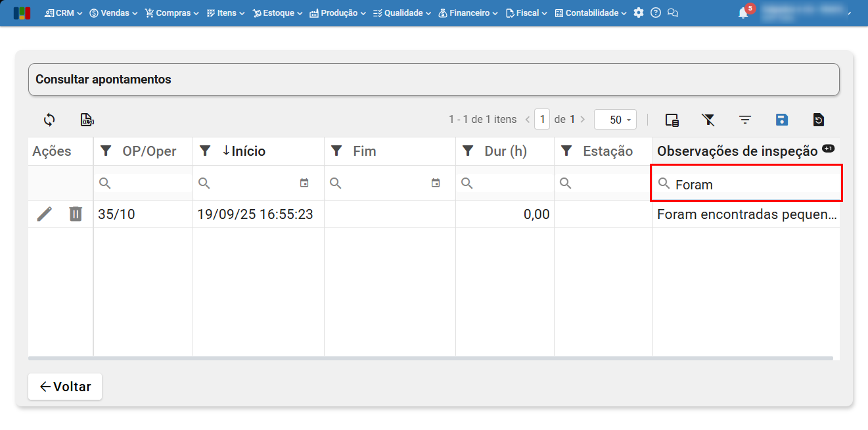The width and height of the screenshot is (868, 430).
Task: Click the Observações de inspeção column header
Action: pyautogui.click(x=737, y=151)
